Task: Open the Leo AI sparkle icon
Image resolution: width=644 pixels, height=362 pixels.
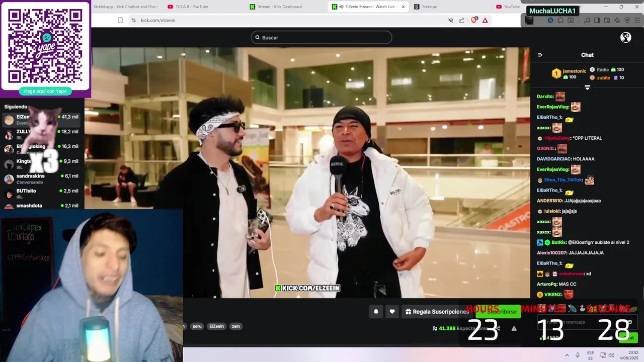Action: [x=617, y=20]
